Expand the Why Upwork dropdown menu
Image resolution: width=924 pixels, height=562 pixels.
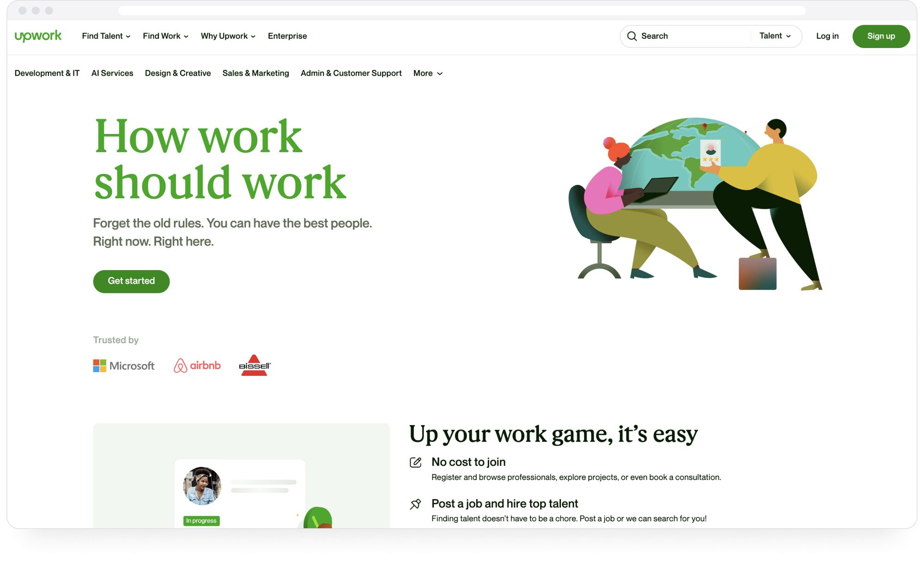(228, 36)
